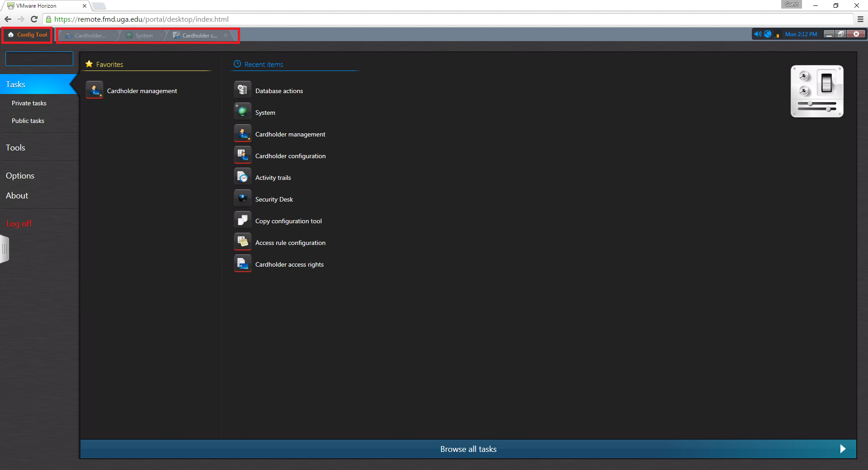Open Database actions from Recent items
Screen dimensions: 868x470
(x=279, y=91)
